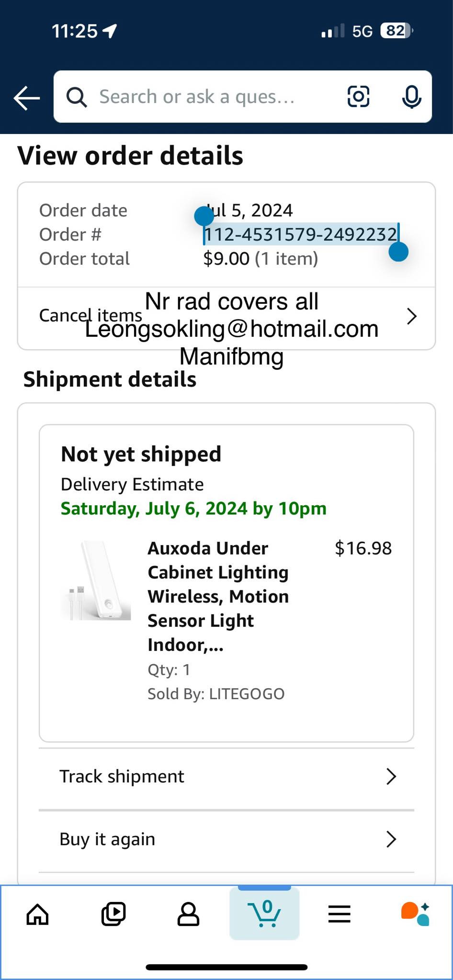
Task: Tap Track shipment row
Action: point(226,777)
